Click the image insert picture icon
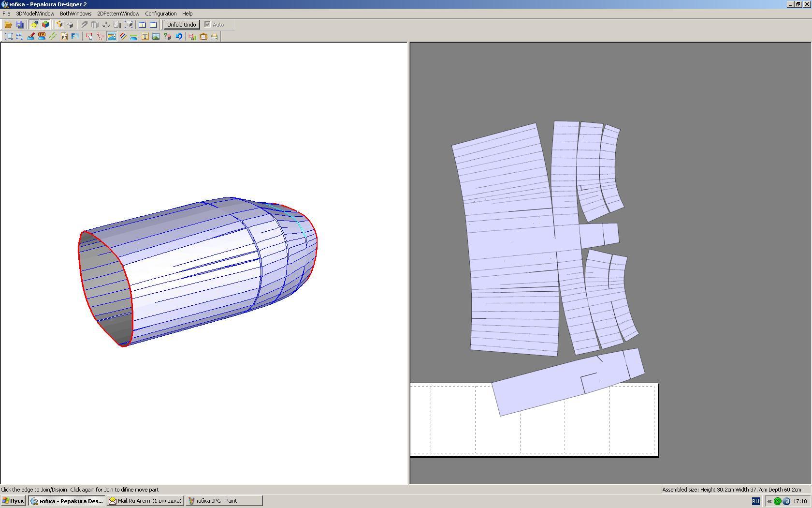This screenshot has height=508, width=812. point(156,37)
